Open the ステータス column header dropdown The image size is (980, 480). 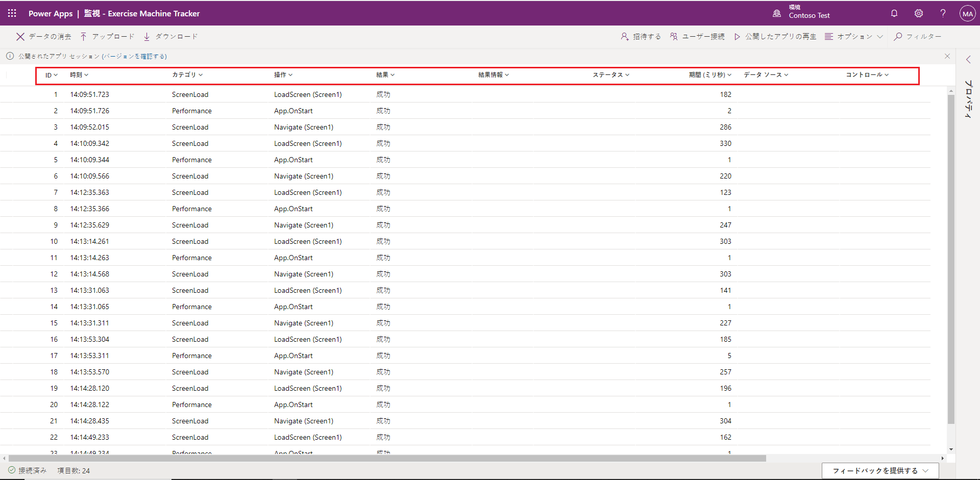[x=611, y=75]
